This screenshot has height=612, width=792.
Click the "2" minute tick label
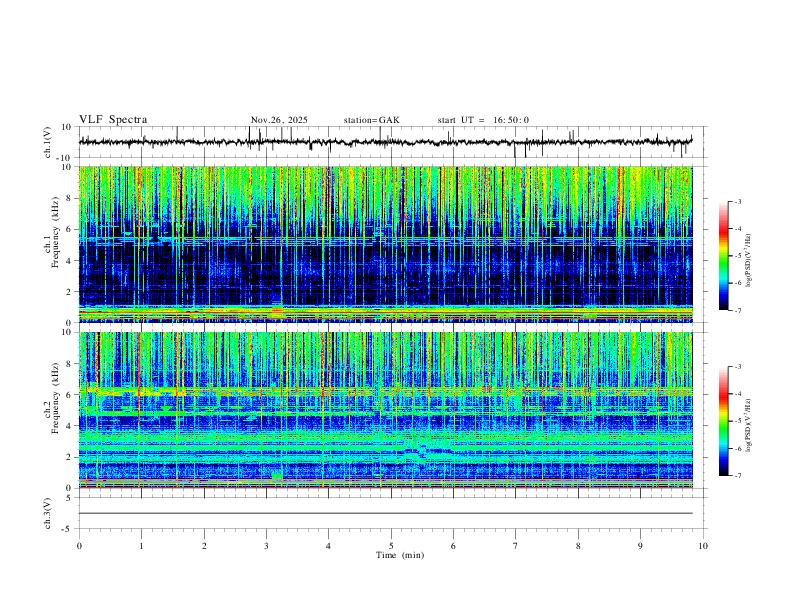(204, 546)
